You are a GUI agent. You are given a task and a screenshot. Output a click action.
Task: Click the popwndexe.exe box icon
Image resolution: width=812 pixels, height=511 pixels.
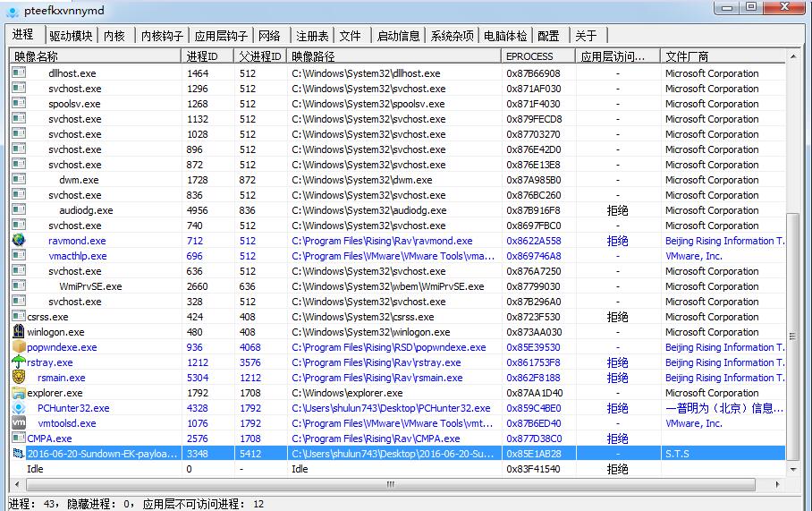(19, 346)
